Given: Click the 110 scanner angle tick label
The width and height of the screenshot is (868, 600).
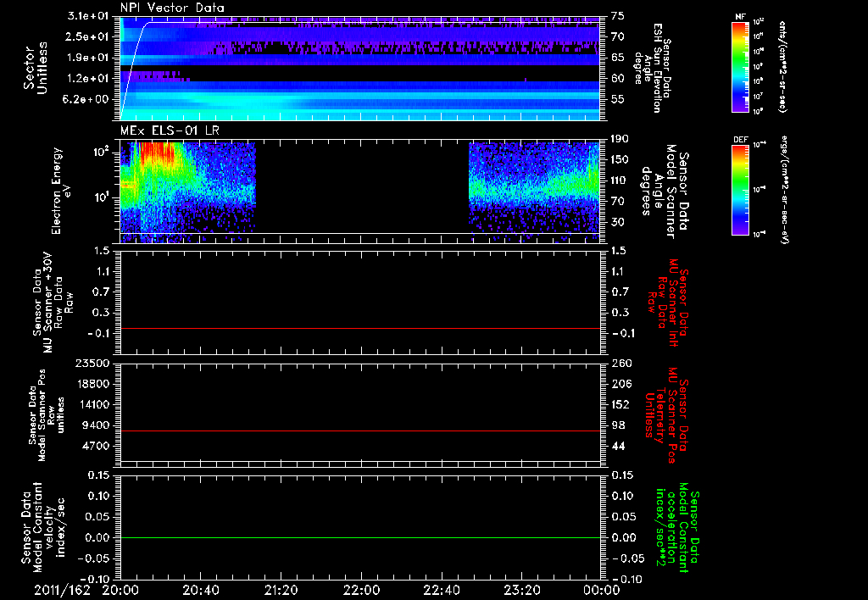Looking at the screenshot, I should point(620,181).
